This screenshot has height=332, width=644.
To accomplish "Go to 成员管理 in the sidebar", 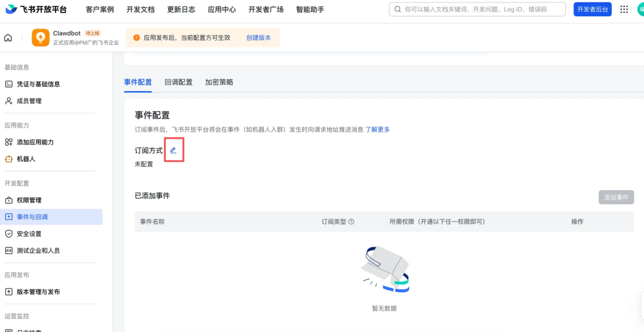I will (29, 102).
